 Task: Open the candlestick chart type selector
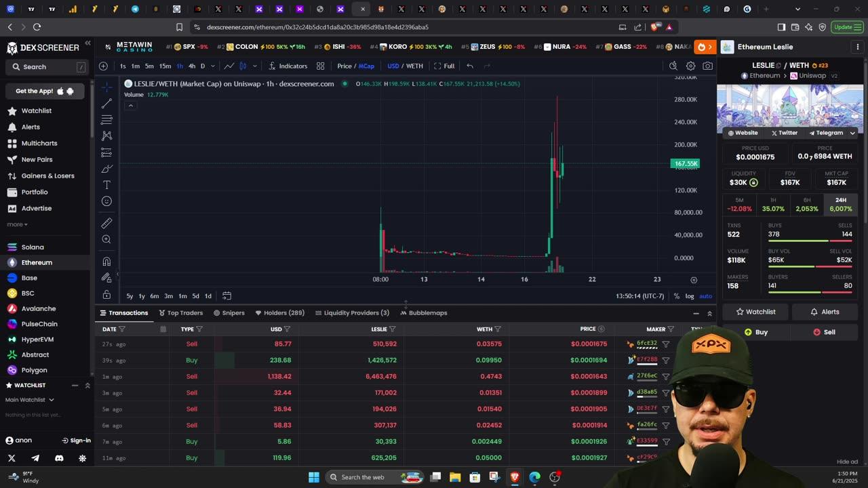point(243,66)
